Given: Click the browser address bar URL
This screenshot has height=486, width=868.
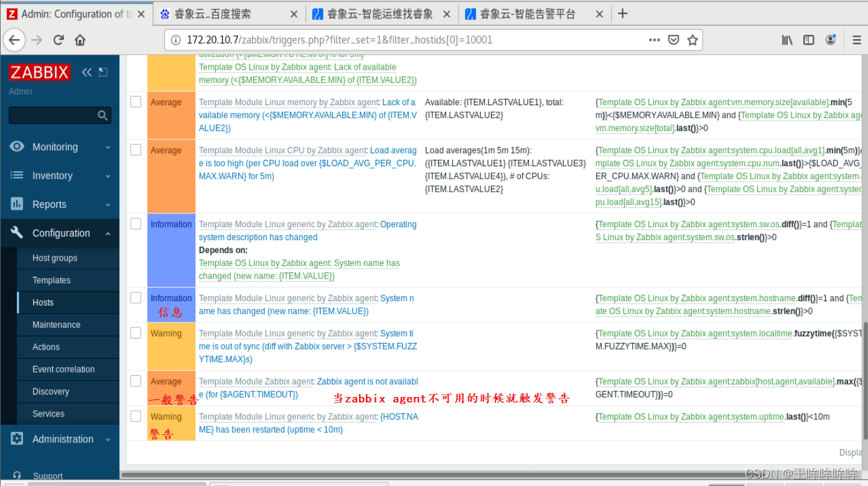Looking at the screenshot, I should pos(340,40).
